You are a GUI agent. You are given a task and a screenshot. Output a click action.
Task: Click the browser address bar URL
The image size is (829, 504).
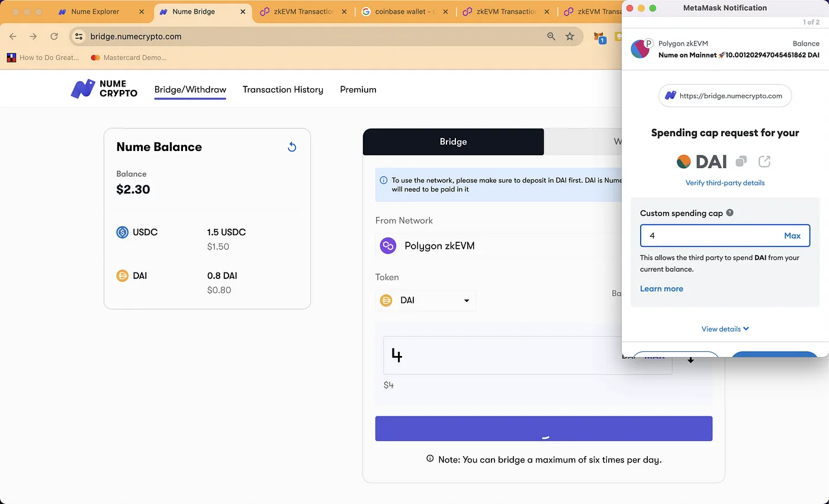(x=136, y=36)
